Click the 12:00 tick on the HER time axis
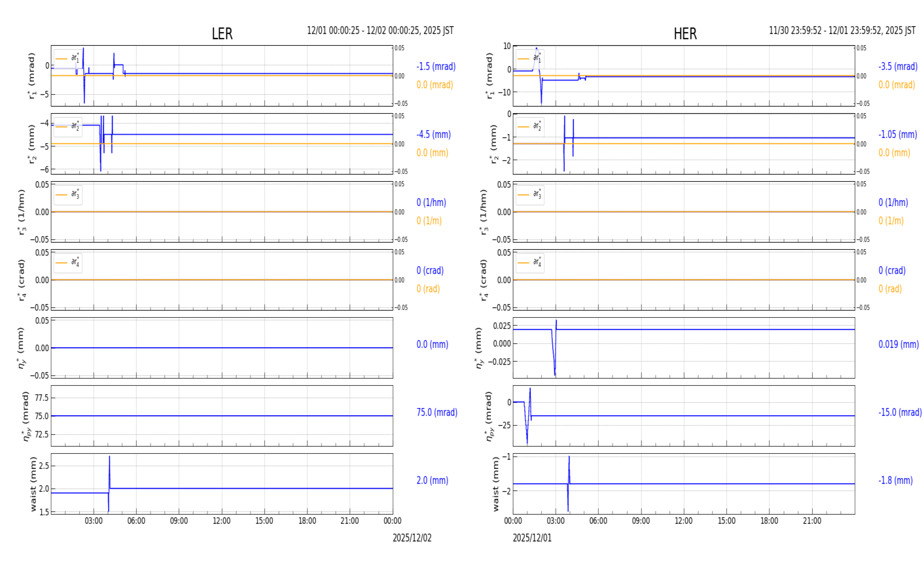This screenshot has width=924, height=565. coord(684,521)
